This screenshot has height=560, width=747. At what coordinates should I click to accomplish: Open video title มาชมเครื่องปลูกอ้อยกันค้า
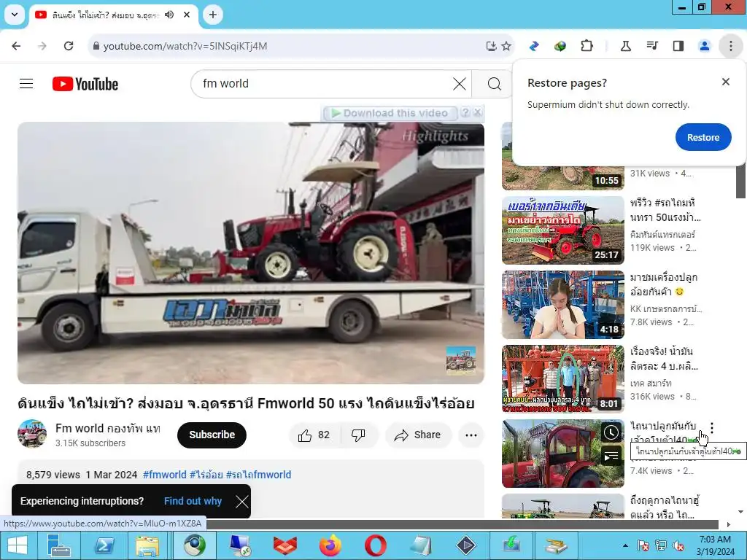point(664,284)
